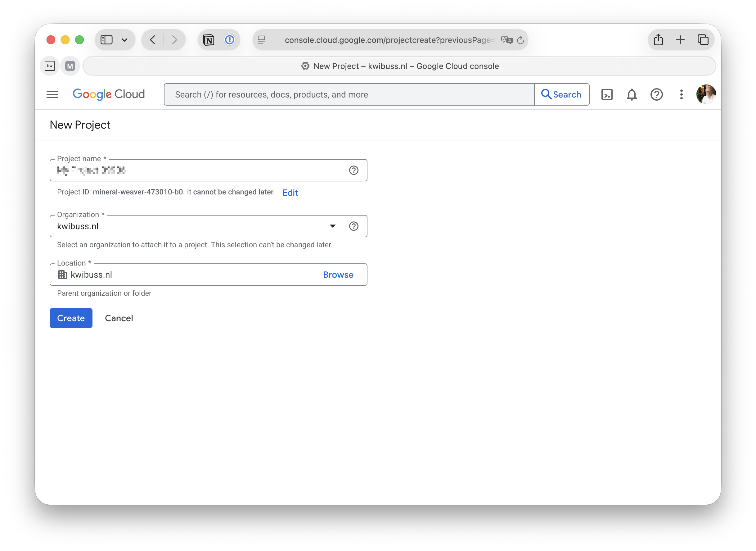Show help for Project name field
756x551 pixels.
354,171
